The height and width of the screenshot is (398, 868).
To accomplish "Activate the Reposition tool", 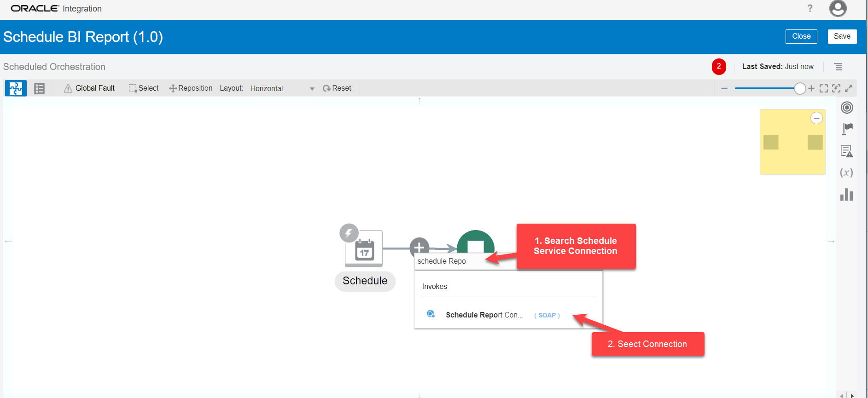I will coord(191,88).
